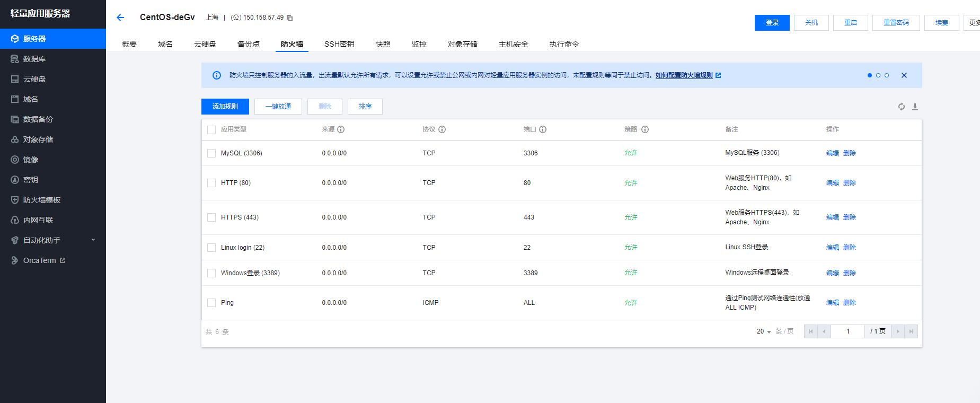Open the 如何配置防火墙规则 help link
980x403 pixels.
(x=684, y=75)
